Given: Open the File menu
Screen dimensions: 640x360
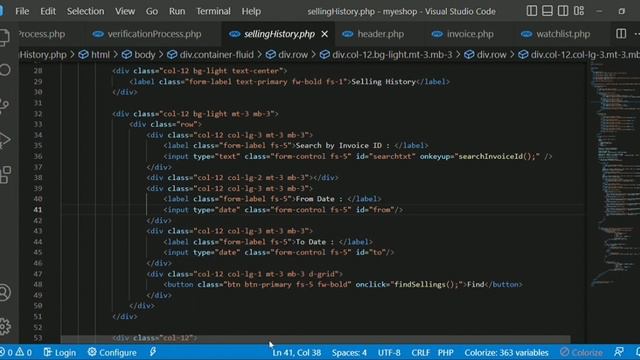Looking at the screenshot, I should pos(22,11).
